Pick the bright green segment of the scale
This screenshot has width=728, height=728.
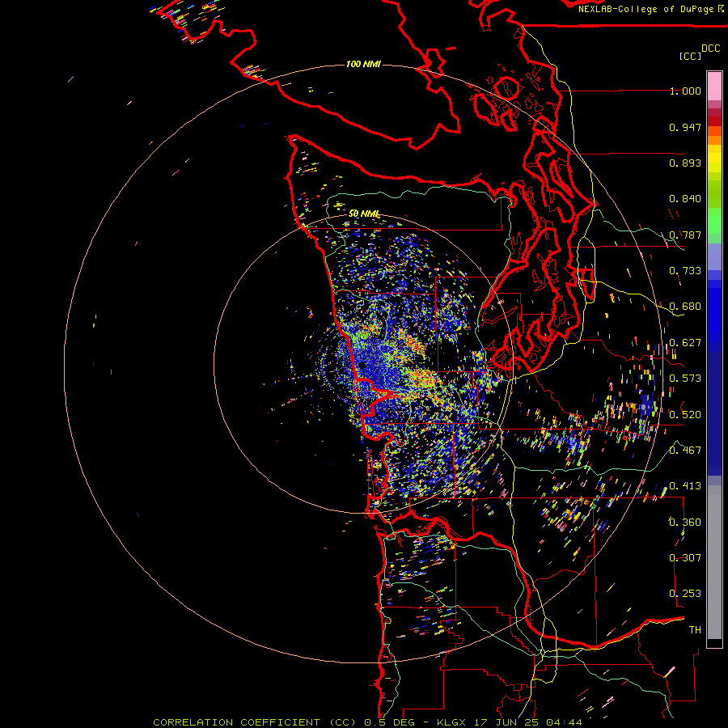click(x=714, y=221)
